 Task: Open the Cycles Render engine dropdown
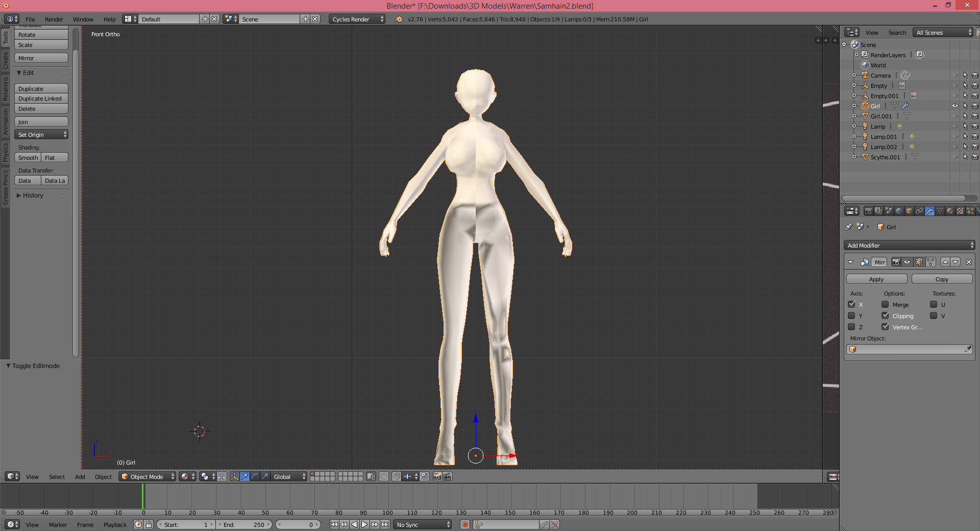click(357, 19)
